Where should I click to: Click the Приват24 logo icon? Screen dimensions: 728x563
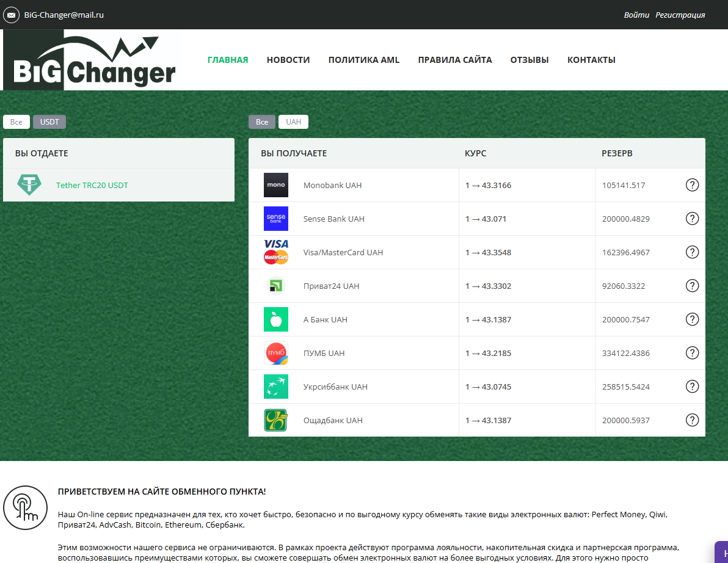click(x=276, y=286)
